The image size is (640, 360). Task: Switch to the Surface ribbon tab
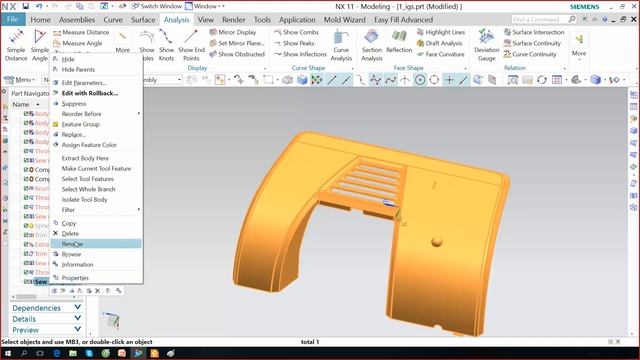click(x=143, y=20)
